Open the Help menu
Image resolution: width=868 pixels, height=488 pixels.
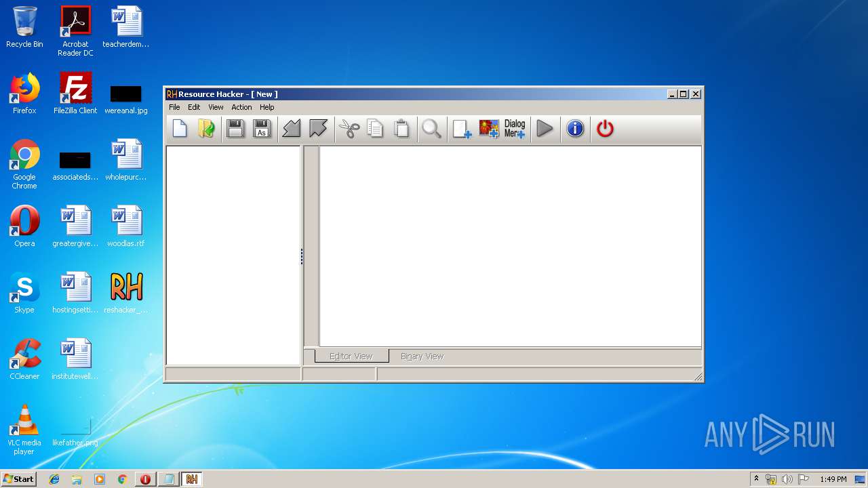pyautogui.click(x=267, y=107)
